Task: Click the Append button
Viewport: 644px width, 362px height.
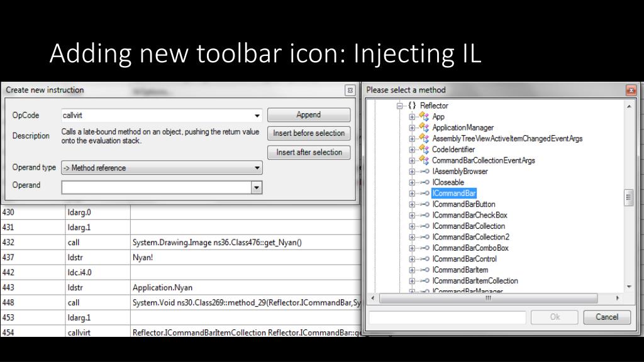Action: [309, 115]
